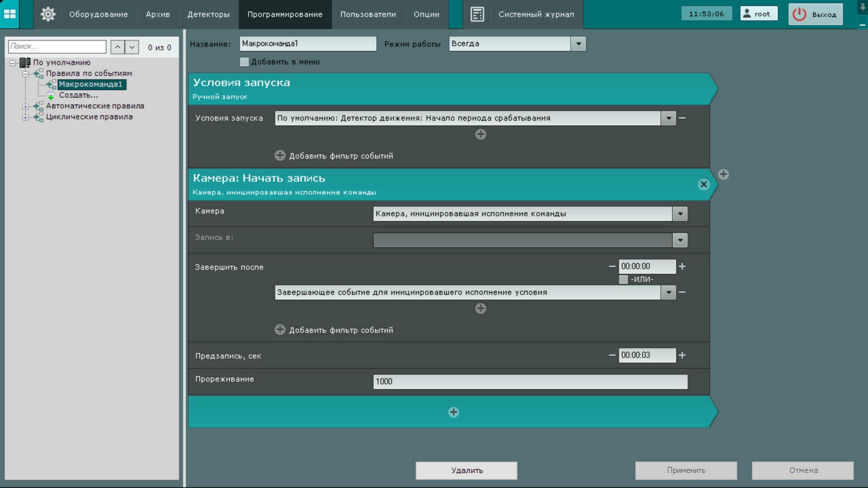This screenshot has height=488, width=868.
Task: Click plus icon 'Добавить фильтр событий' under launch conditions
Action: point(280,155)
